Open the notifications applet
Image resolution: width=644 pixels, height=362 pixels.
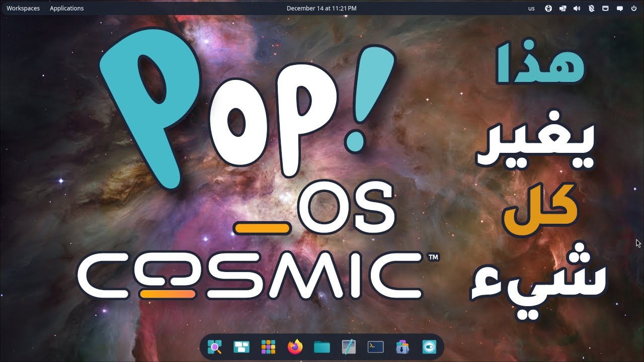620,8
